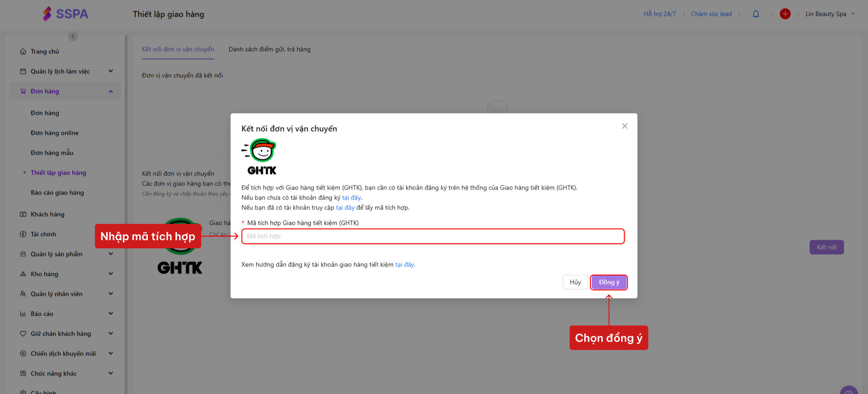The image size is (868, 394).
Task: Switch to Danh sách điểm gửi, trả hàng tab
Action: pyautogui.click(x=269, y=49)
